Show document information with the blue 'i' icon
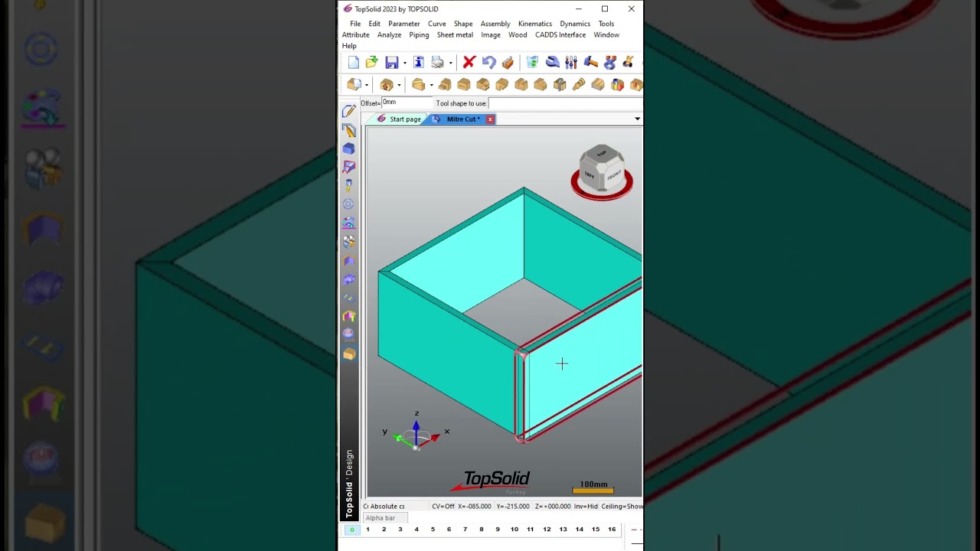Image resolution: width=980 pixels, height=551 pixels. [418, 63]
